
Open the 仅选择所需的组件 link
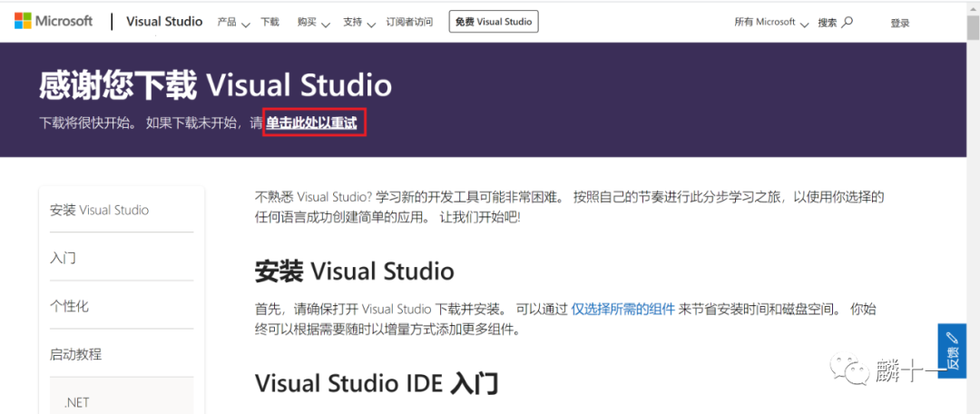point(623,309)
